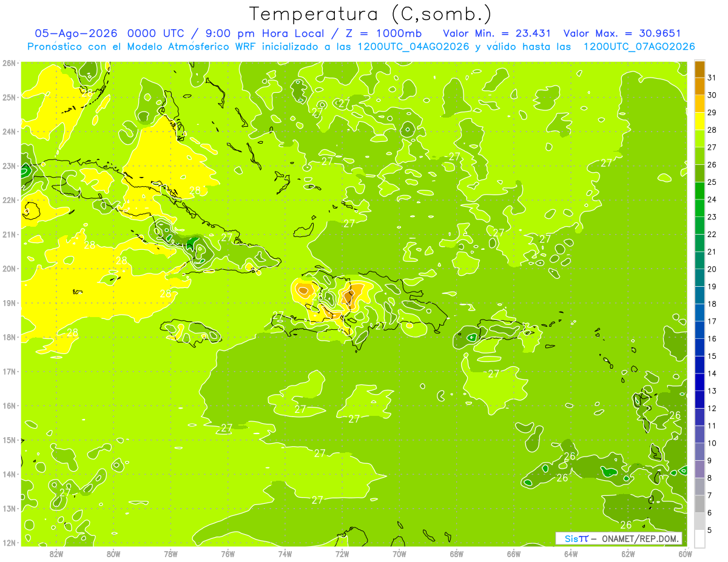Click the longitude axis label '72W'

[x=342, y=554]
